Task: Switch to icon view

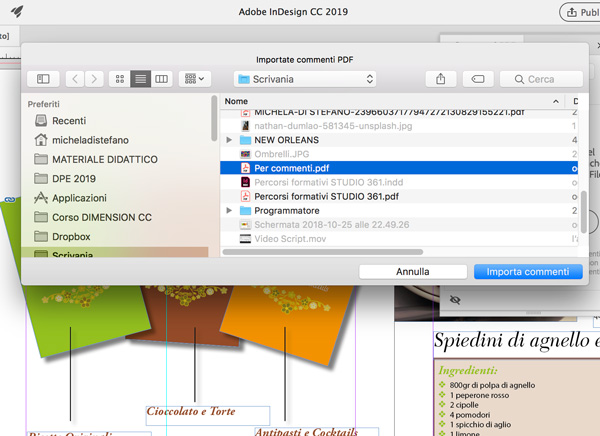Action: tap(120, 79)
